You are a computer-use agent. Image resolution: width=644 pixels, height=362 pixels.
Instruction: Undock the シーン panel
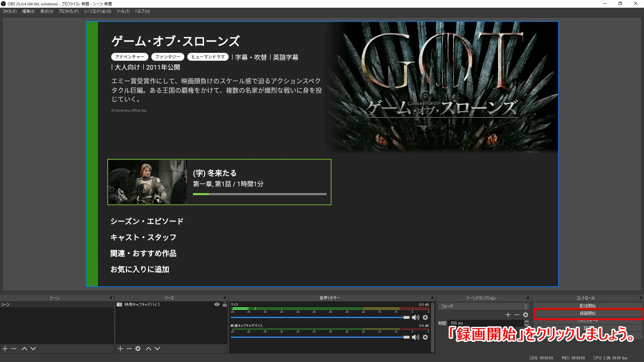click(111, 298)
